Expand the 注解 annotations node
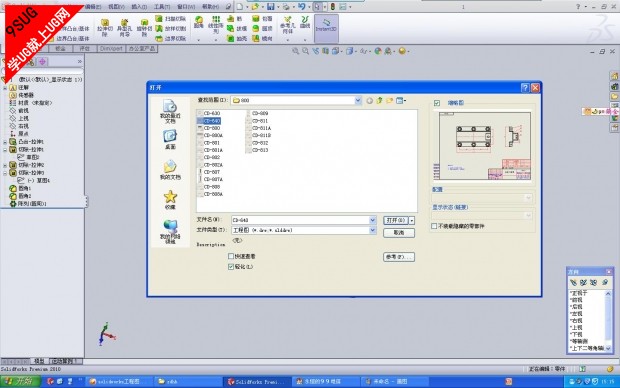 click(5, 88)
